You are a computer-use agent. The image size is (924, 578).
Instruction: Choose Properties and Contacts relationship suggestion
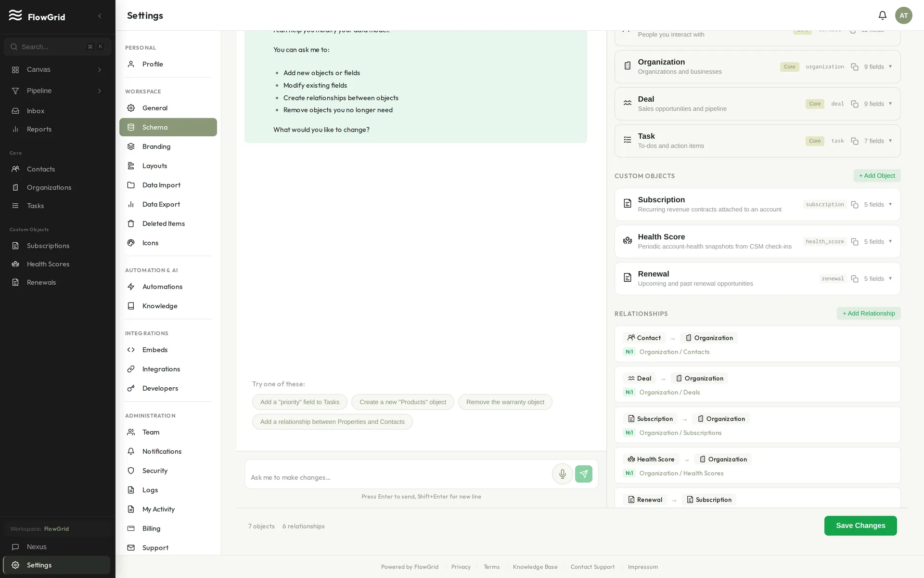click(333, 422)
